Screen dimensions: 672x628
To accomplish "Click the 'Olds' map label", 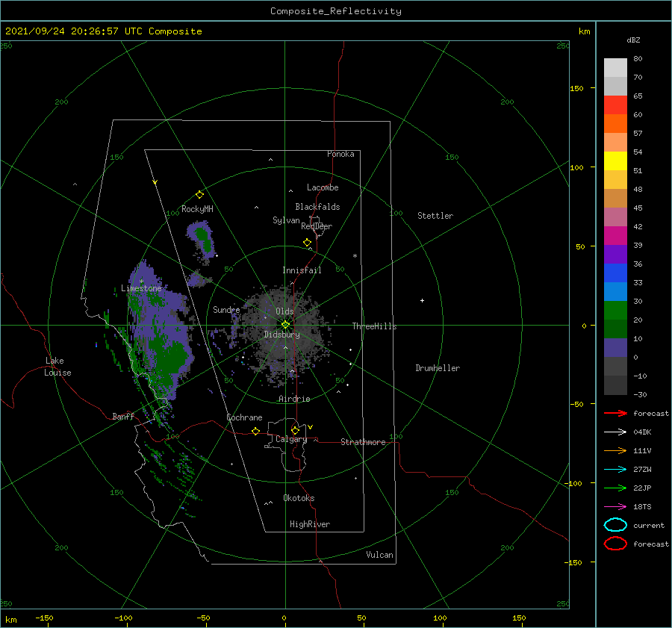I will point(284,311).
